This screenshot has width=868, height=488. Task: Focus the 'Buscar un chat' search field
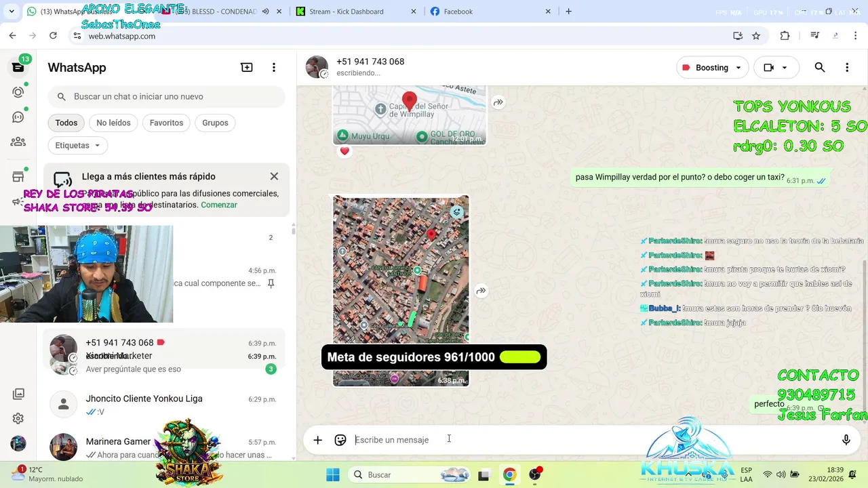pyautogui.click(x=166, y=97)
